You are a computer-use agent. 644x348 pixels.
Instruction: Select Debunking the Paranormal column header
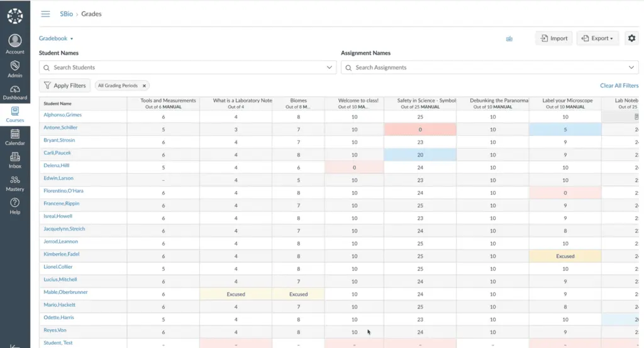493,104
